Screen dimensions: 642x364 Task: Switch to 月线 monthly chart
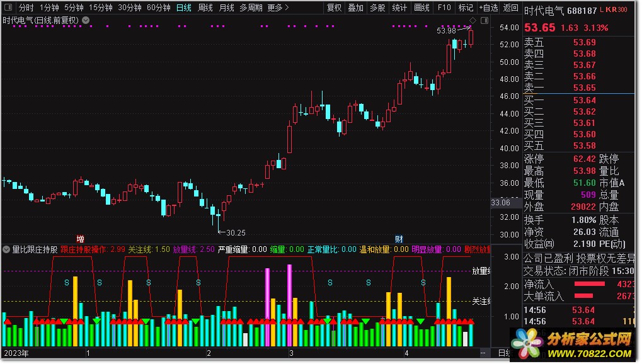pyautogui.click(x=226, y=8)
